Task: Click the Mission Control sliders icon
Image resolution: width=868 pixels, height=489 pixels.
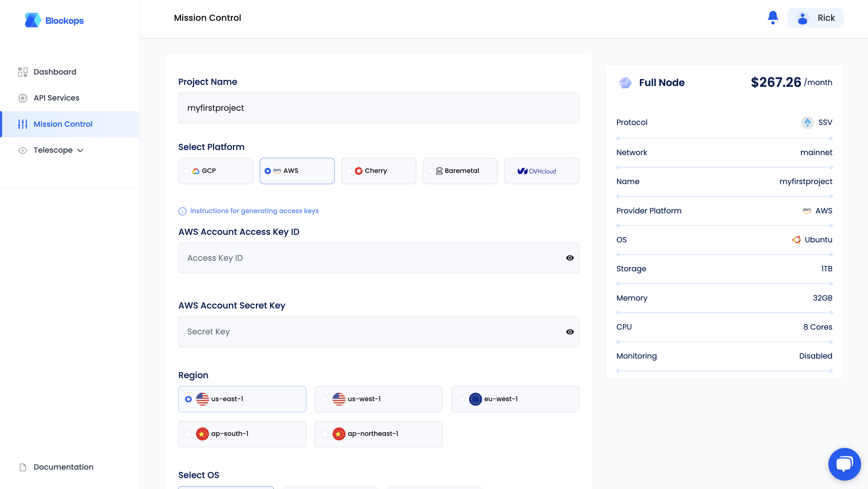Action: coord(23,124)
